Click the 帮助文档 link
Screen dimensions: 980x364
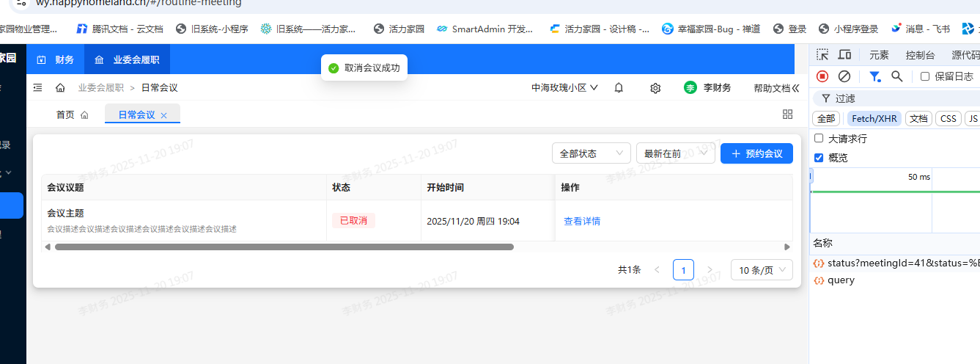point(772,88)
